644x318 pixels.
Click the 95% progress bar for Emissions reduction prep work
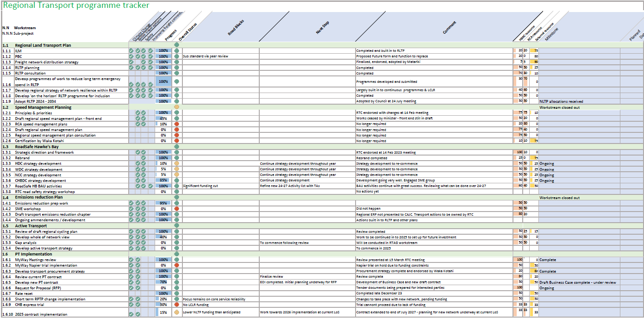pyautogui.click(x=163, y=203)
